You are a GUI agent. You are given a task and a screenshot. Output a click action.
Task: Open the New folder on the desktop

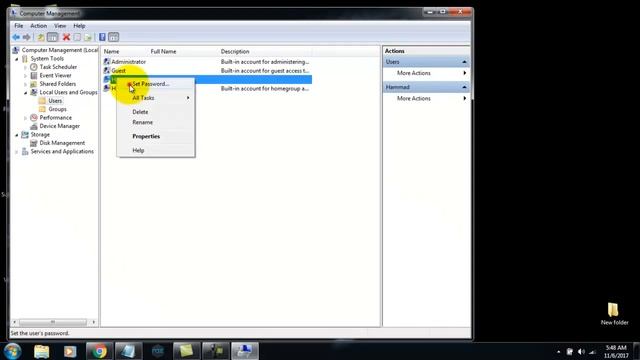click(614, 313)
